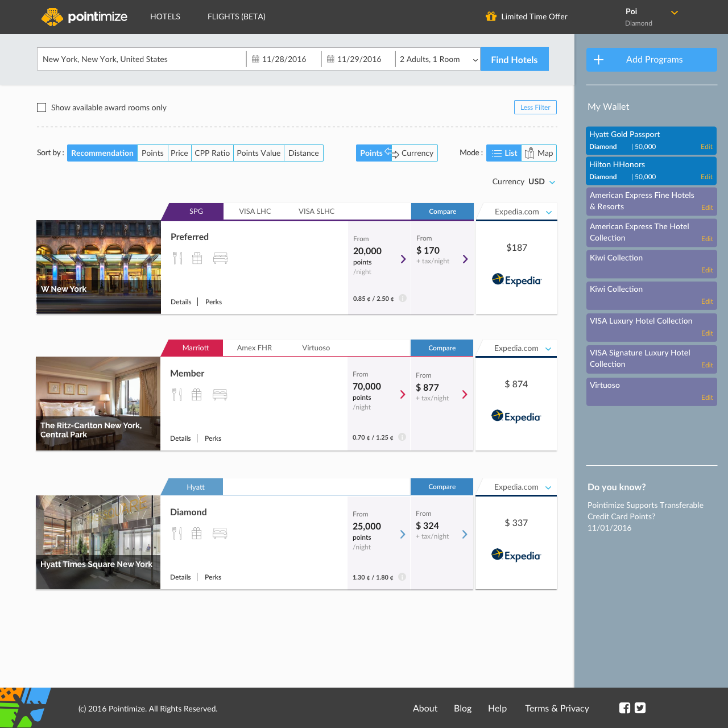Viewport: 728px width, 728px height.
Task: Click the info icon next to 0.70¢ / 1.25¢
Action: [x=402, y=437]
